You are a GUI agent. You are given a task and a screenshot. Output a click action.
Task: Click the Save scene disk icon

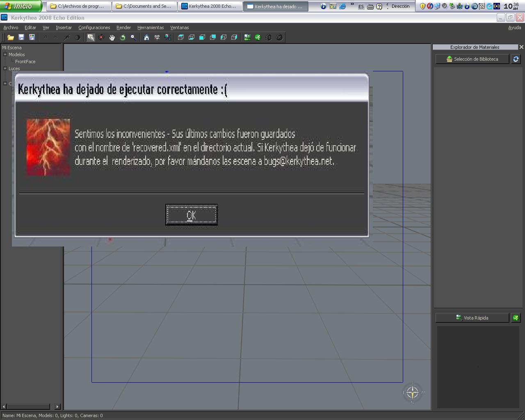pos(21,37)
